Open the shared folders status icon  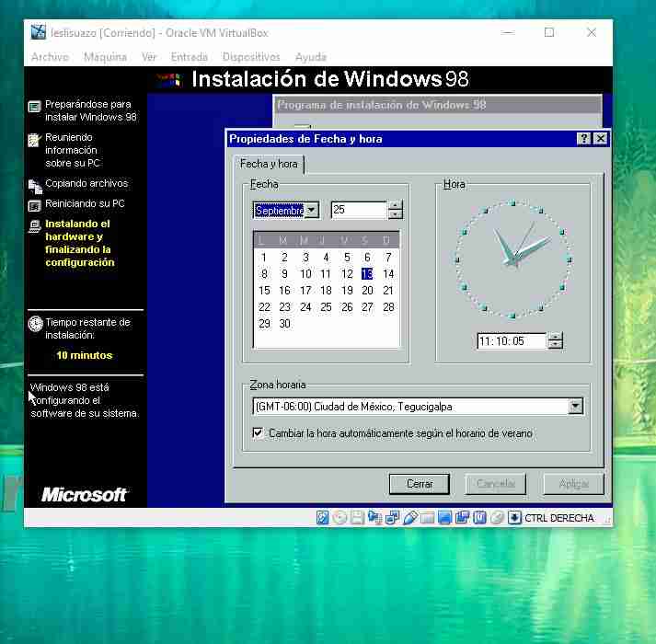pos(428,518)
